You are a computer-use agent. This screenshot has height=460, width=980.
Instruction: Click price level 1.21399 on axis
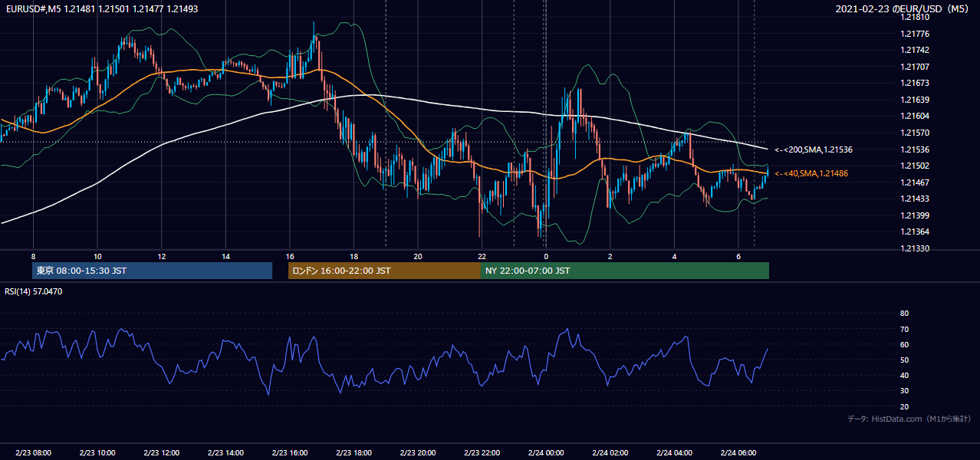914,215
